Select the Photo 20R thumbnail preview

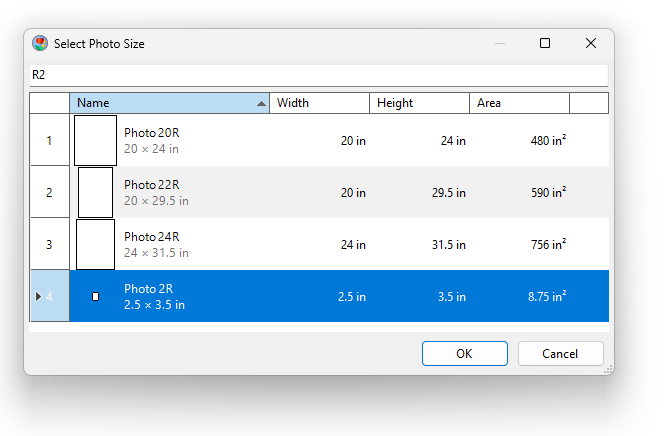[x=95, y=141]
